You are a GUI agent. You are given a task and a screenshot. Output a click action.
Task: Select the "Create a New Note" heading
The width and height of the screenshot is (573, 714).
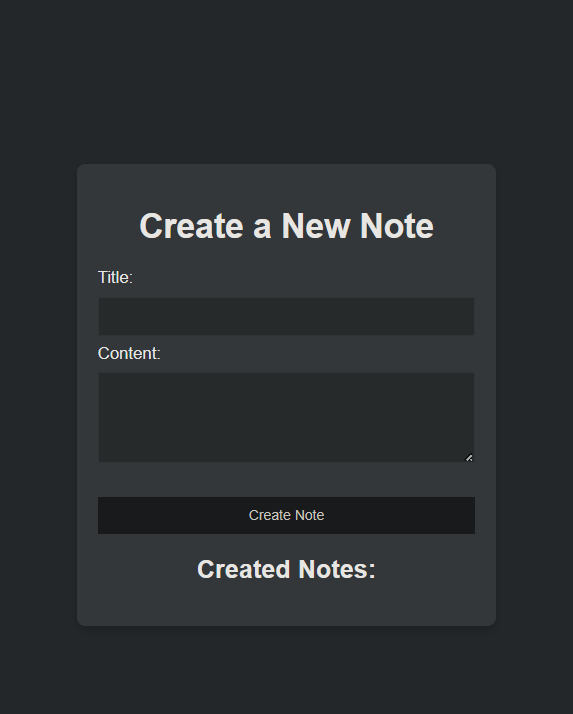click(286, 226)
